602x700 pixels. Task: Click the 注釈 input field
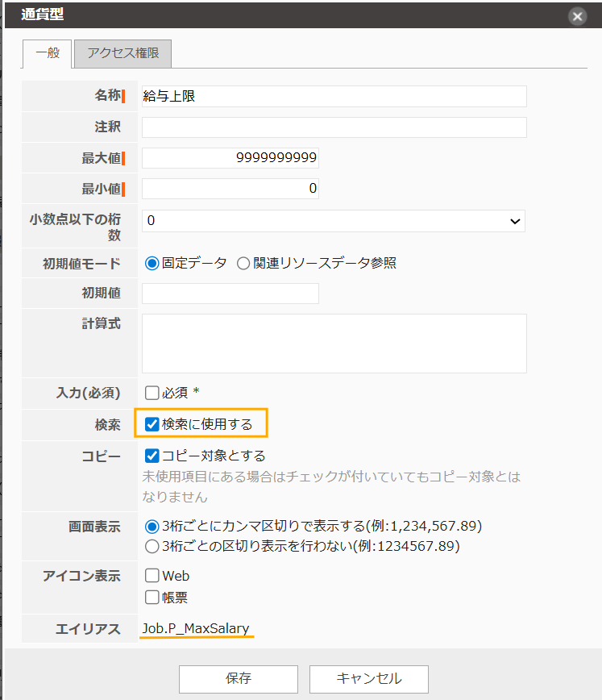tap(334, 127)
